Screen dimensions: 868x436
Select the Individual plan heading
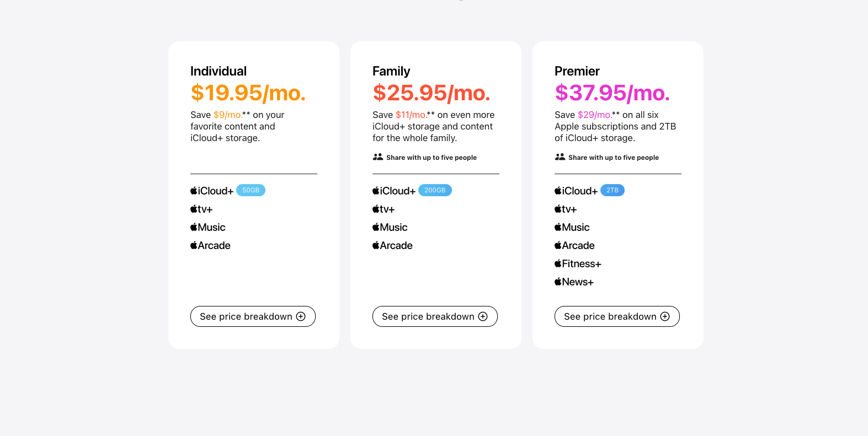(219, 71)
